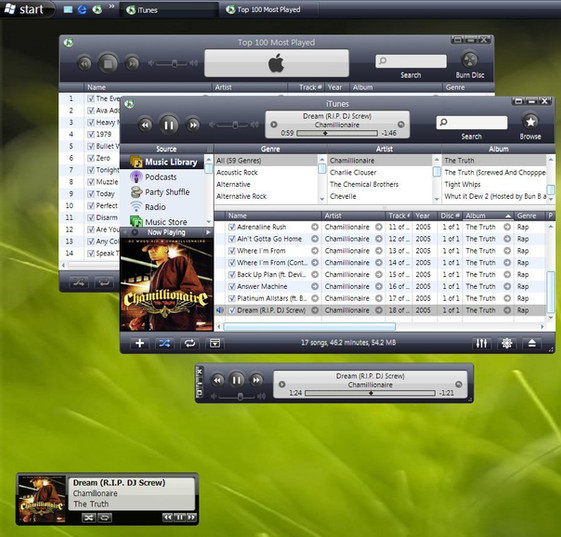Hide the artwork panel using the bottom bar button
Screen dimensions: 561x537
pyautogui.click(x=215, y=343)
